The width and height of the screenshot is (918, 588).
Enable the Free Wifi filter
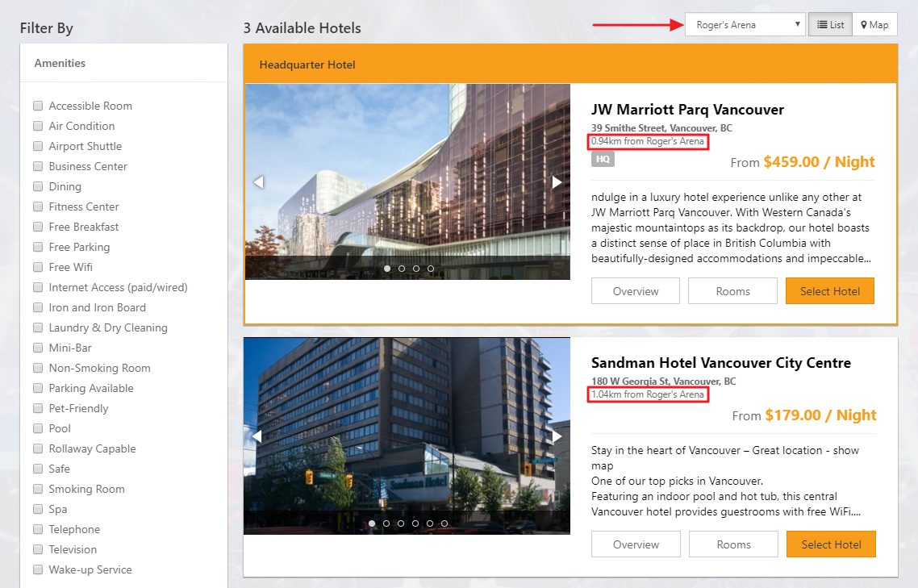pyautogui.click(x=38, y=267)
